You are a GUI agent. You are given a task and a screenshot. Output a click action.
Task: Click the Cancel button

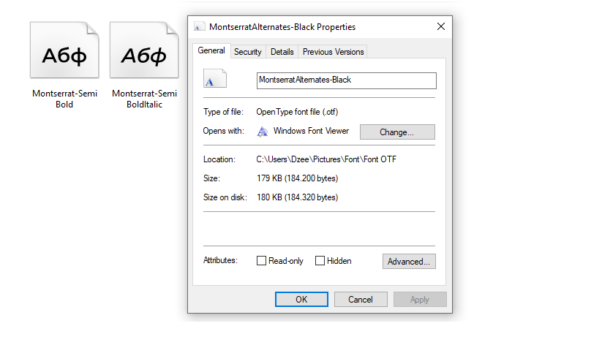[x=361, y=299]
